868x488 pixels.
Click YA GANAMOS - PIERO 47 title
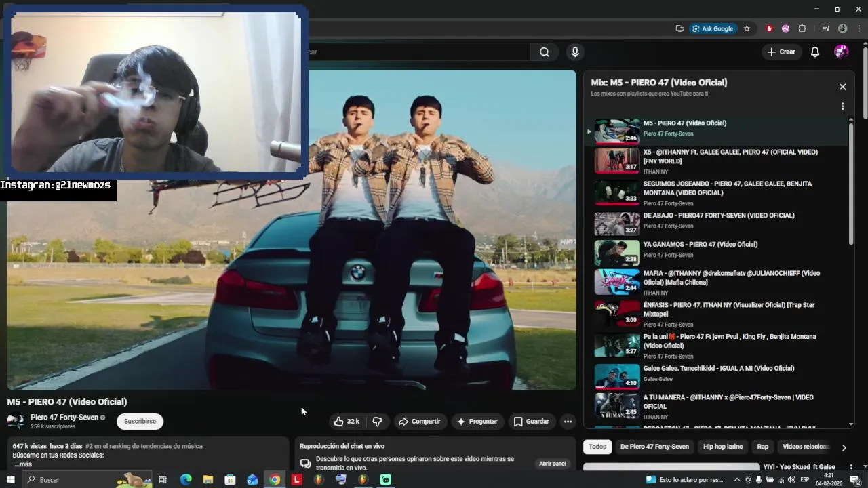[700, 244]
